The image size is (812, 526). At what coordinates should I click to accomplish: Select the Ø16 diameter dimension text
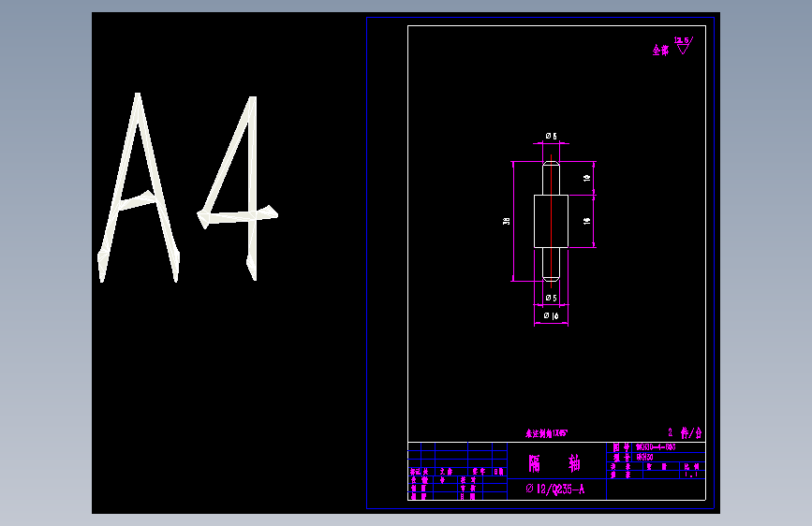point(551,315)
